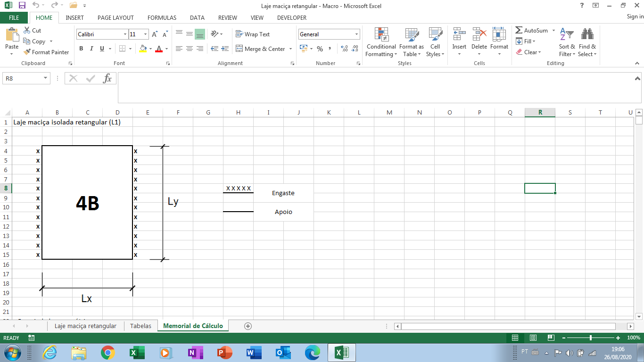Toggle middle vertical alignment

tap(189, 34)
